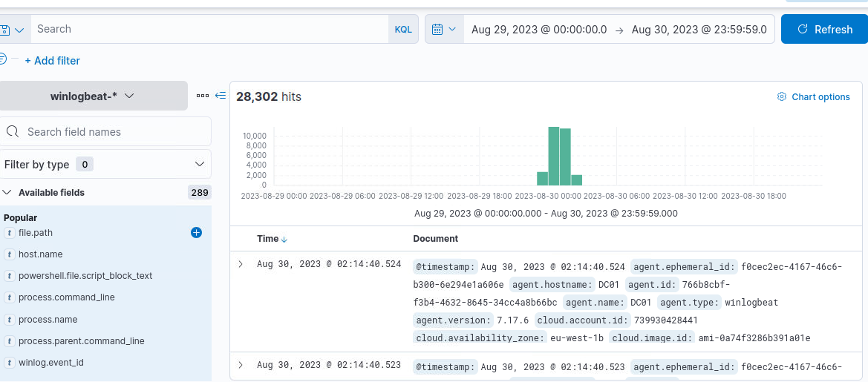Click the tallest histogram bar
Screen dimensions: 868x382
click(553, 156)
